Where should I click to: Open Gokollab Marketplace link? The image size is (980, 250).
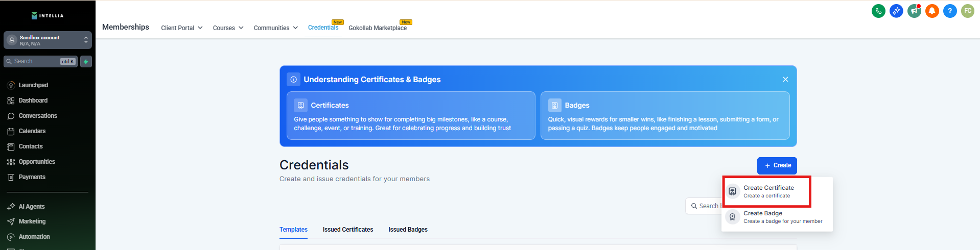(x=378, y=28)
